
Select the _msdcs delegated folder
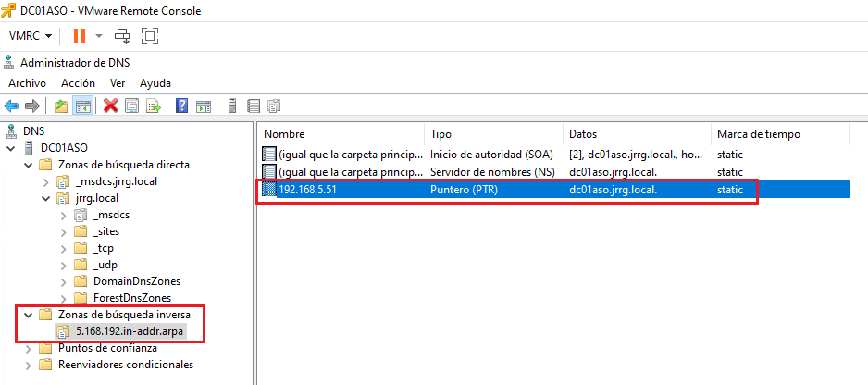pyautogui.click(x=111, y=215)
